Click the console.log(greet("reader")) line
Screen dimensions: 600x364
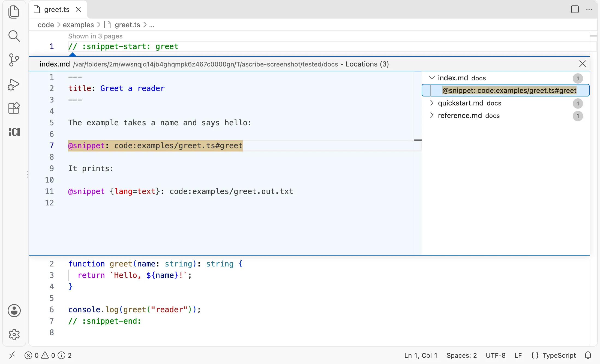click(134, 310)
